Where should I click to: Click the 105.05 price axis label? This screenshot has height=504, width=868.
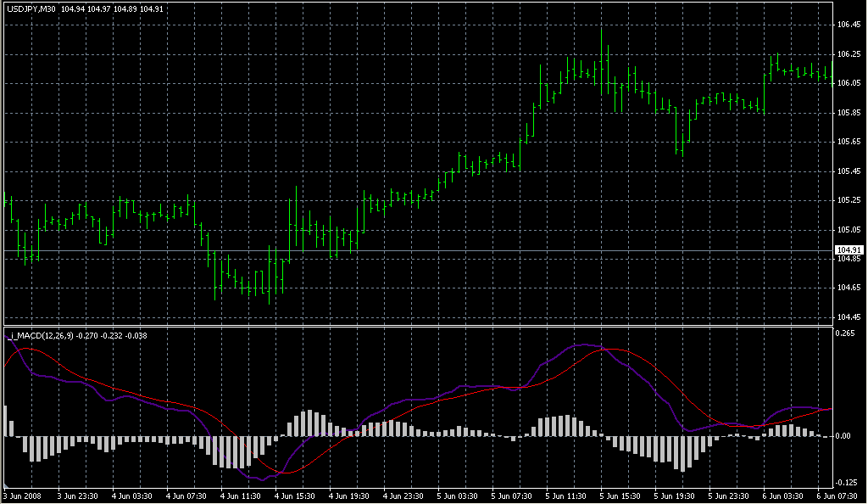[849, 229]
